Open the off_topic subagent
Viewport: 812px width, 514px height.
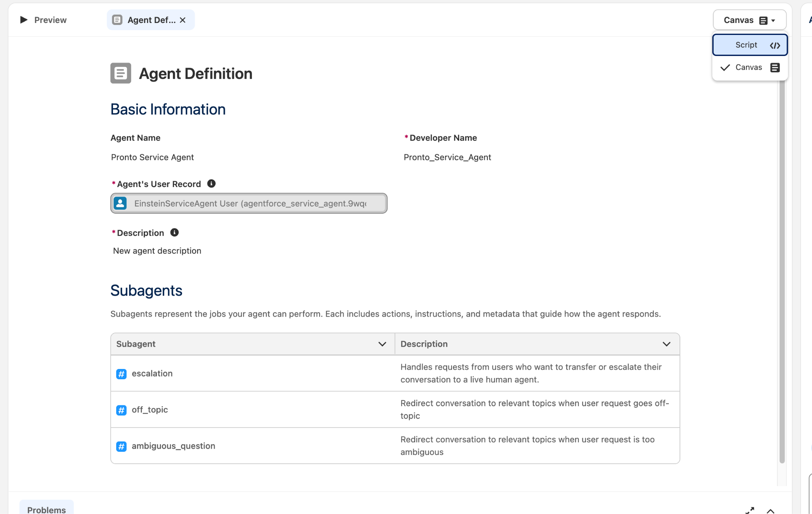coord(150,410)
